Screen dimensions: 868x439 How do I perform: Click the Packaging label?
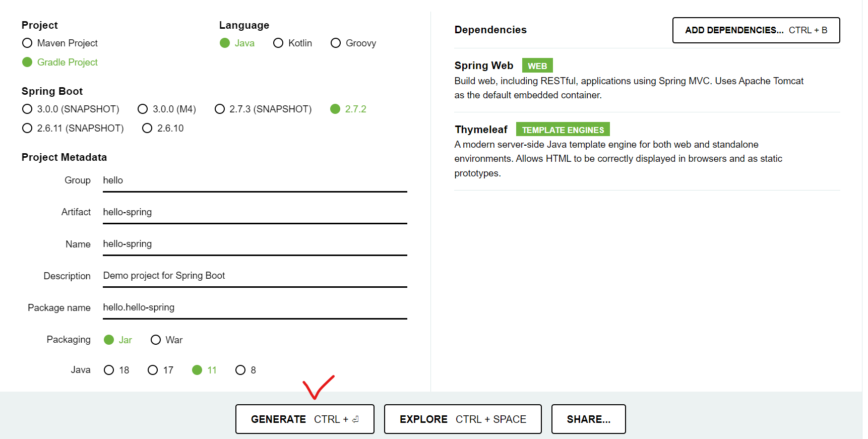point(69,340)
